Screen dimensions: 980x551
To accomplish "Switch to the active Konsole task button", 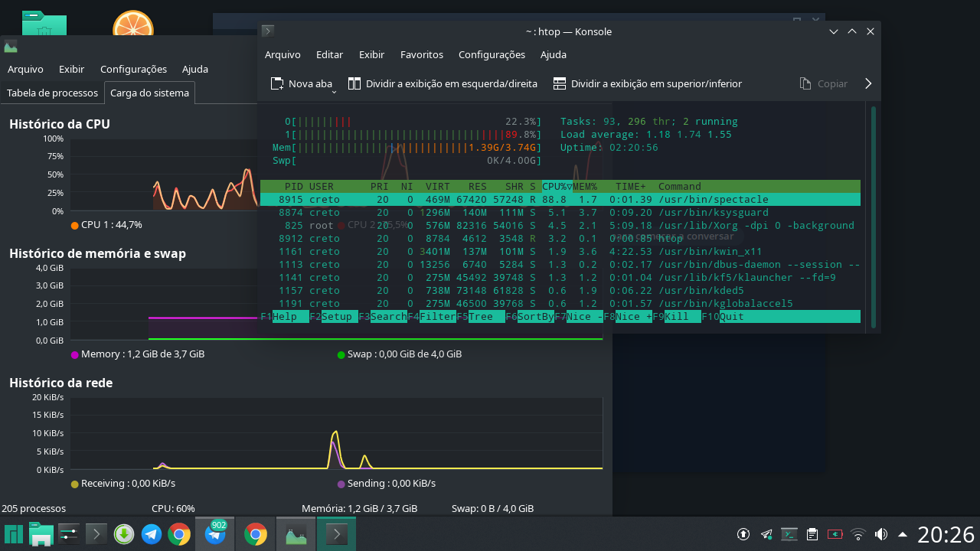I will [x=336, y=533].
